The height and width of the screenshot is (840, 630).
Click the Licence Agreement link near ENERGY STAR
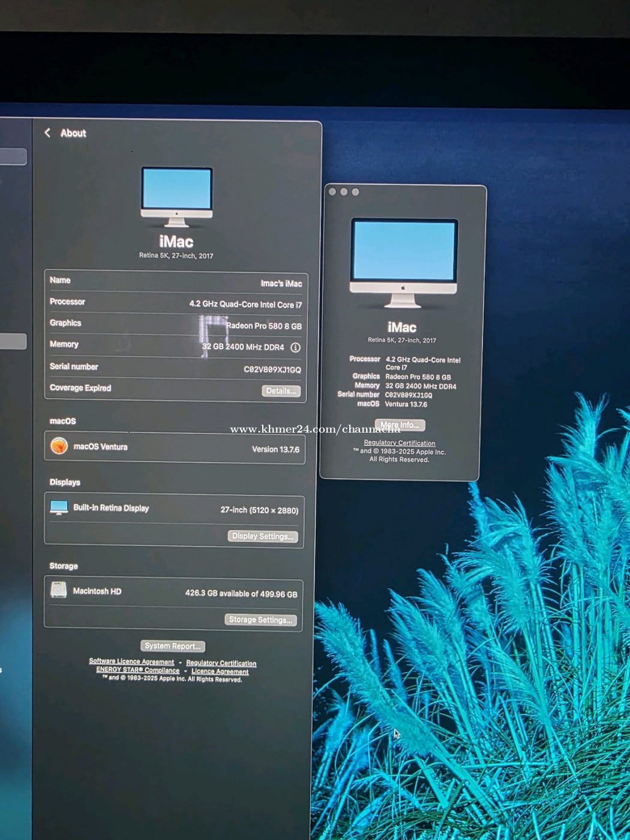click(x=220, y=672)
